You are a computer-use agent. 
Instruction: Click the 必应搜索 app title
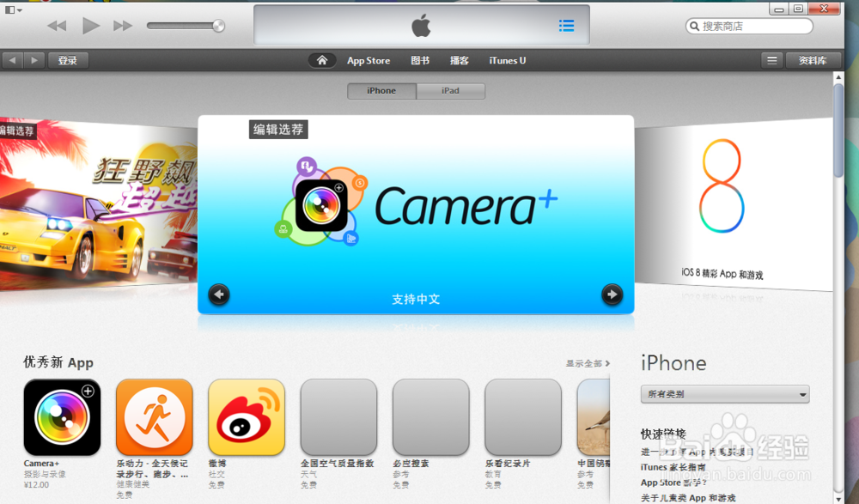point(411,464)
